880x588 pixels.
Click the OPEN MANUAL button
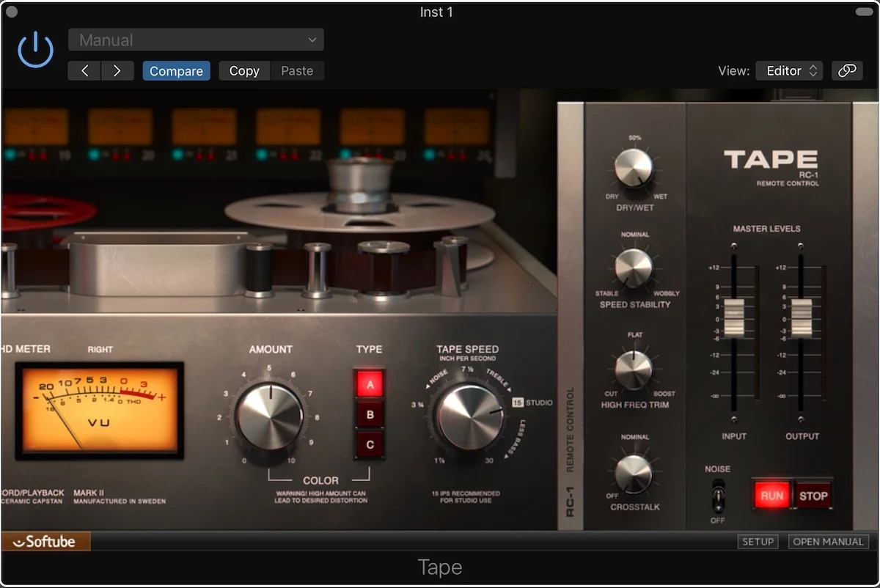[828, 541]
